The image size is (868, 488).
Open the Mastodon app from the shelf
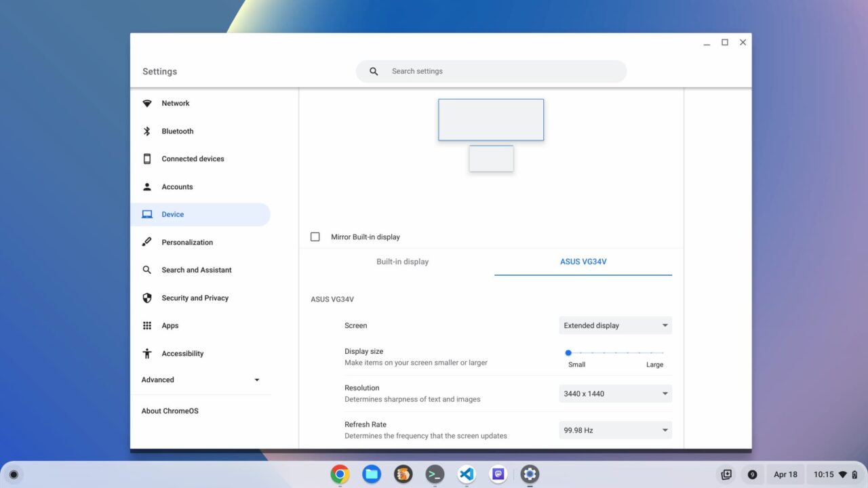pyautogui.click(x=498, y=474)
